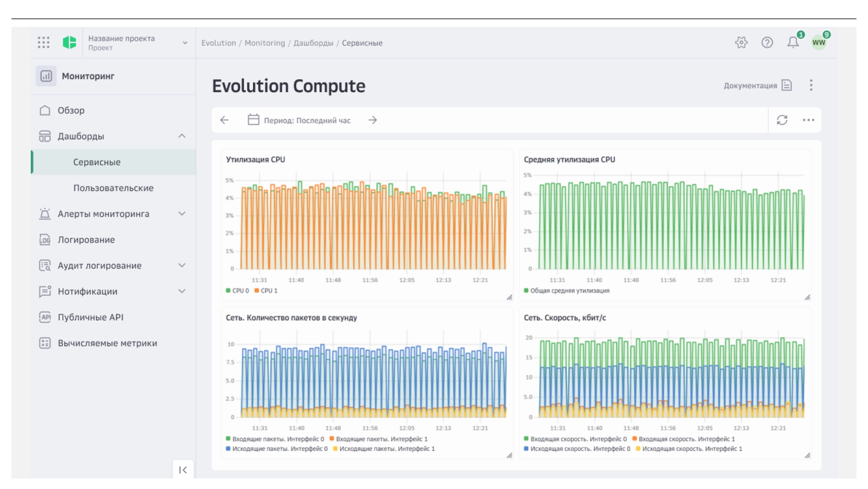Screen dimensions: 868x489
Task: Toggle Исходящая скорость. Интерфейс 1 series
Action: pos(689,449)
